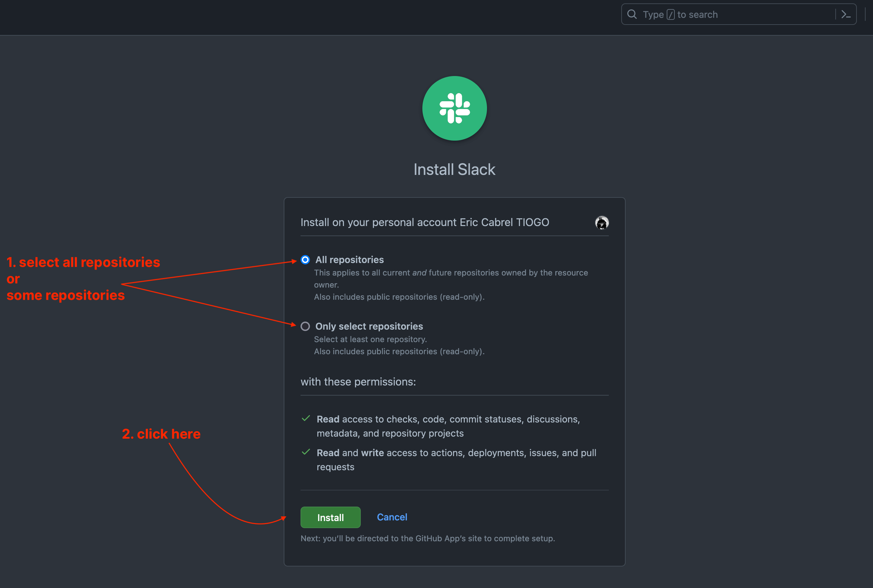Click the Install Slack page heading
Screen dimensions: 873x588
[454, 169]
